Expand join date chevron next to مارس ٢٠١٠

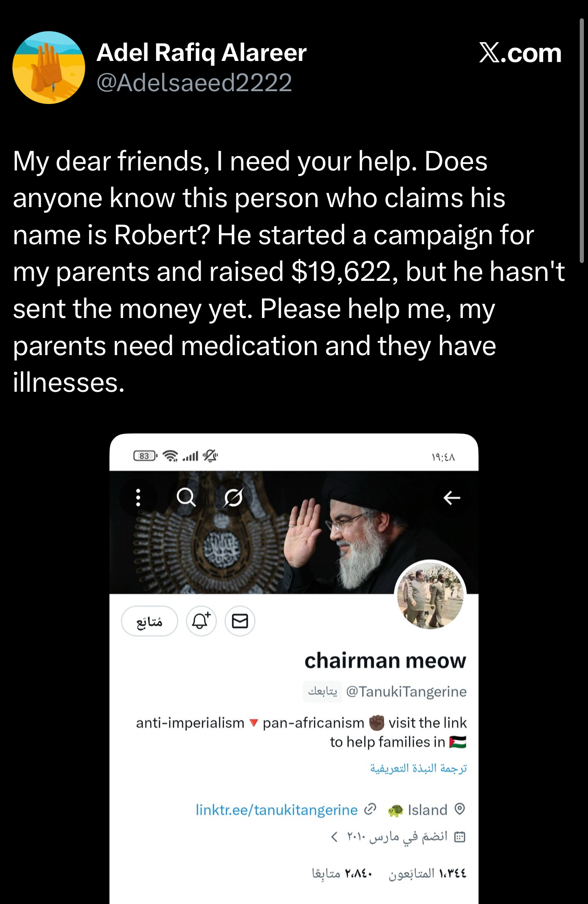334,837
